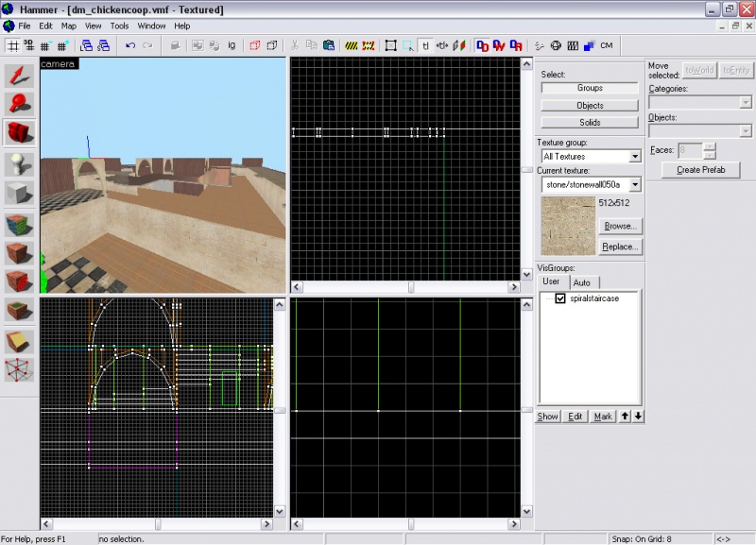Click the Save Window State icon

104,45
